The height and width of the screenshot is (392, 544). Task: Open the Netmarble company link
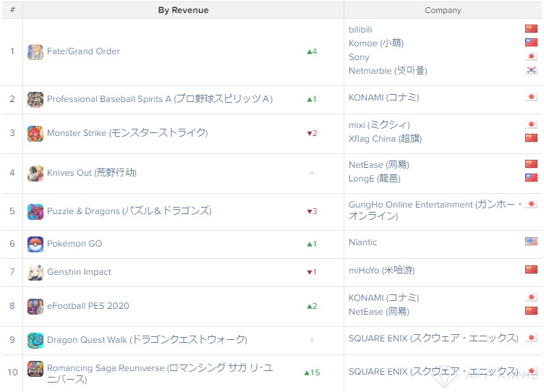click(x=388, y=71)
